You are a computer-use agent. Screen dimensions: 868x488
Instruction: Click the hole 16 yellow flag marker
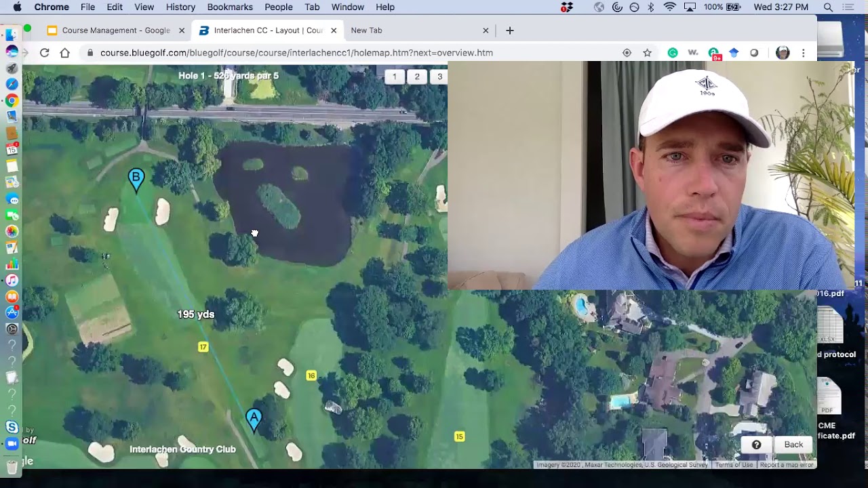pyautogui.click(x=311, y=375)
